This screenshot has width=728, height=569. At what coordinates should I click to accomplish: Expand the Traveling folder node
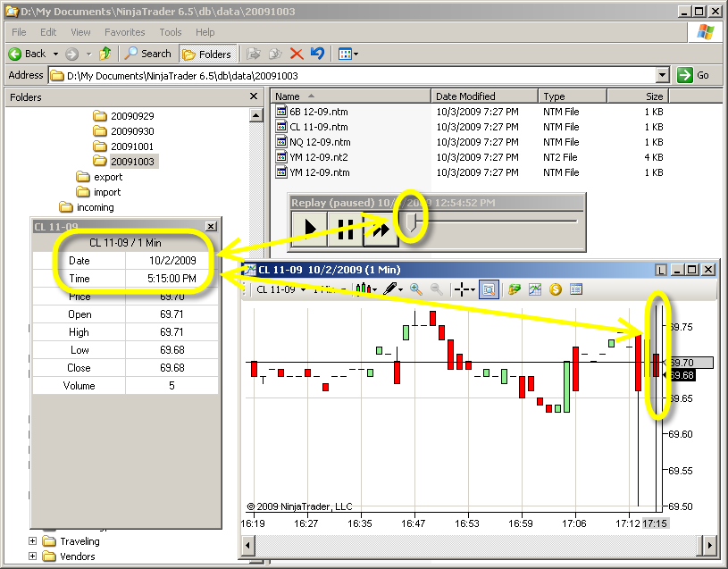tap(32, 540)
